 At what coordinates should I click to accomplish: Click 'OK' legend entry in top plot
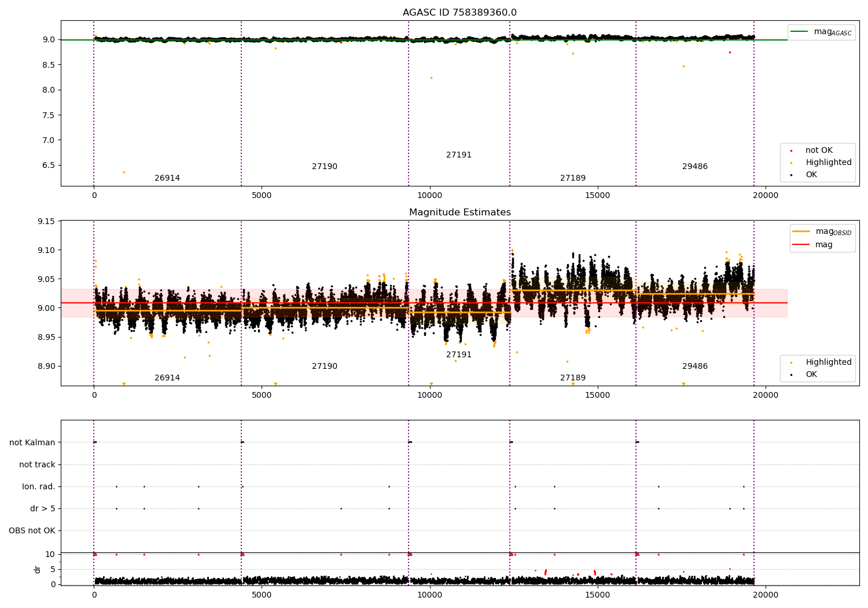click(x=804, y=175)
